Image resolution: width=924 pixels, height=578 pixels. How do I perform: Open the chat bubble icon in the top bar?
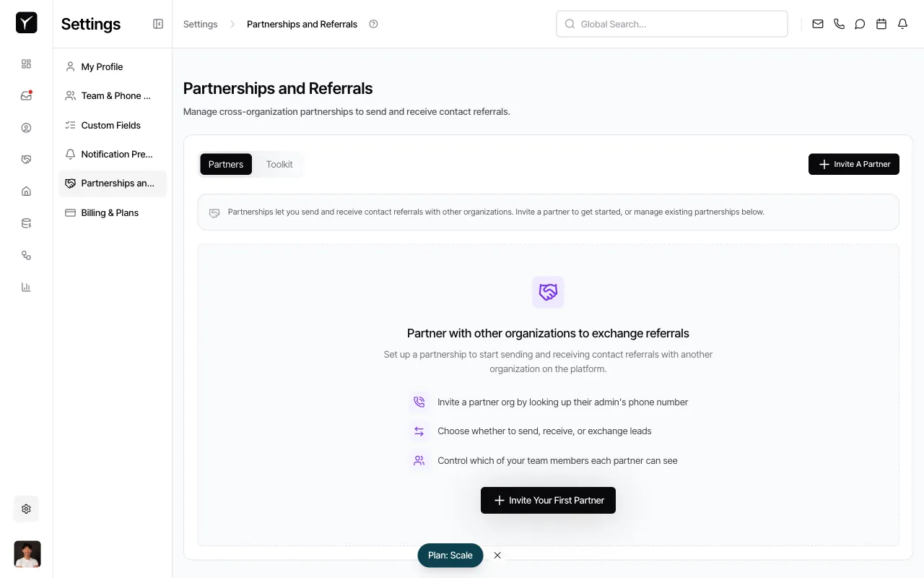[860, 24]
